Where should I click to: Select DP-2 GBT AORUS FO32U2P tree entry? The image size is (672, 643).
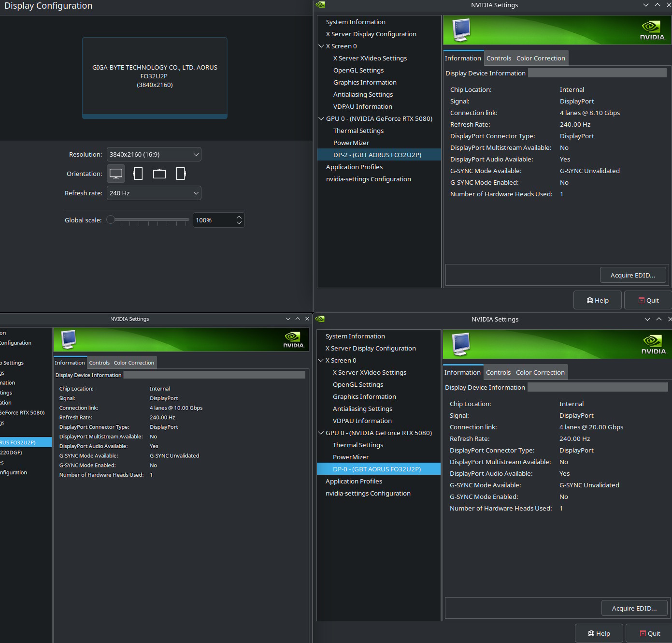click(x=377, y=155)
